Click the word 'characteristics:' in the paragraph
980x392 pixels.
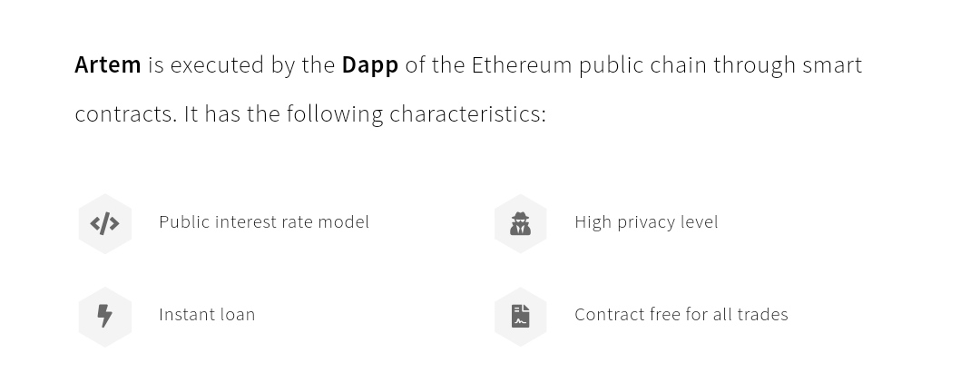467,113
